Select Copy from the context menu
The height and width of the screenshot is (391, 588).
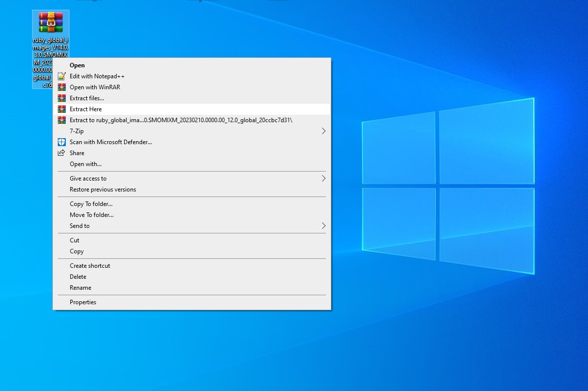point(192,251)
